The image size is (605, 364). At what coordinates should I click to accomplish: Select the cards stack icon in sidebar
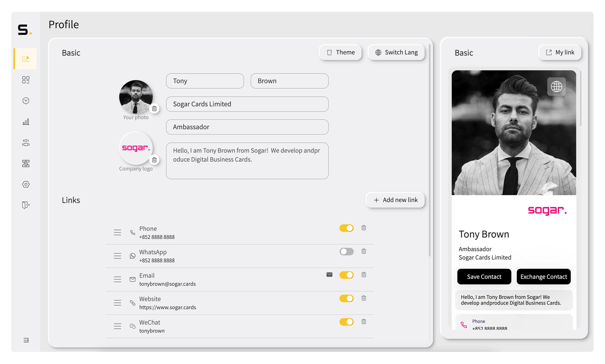coord(26,163)
